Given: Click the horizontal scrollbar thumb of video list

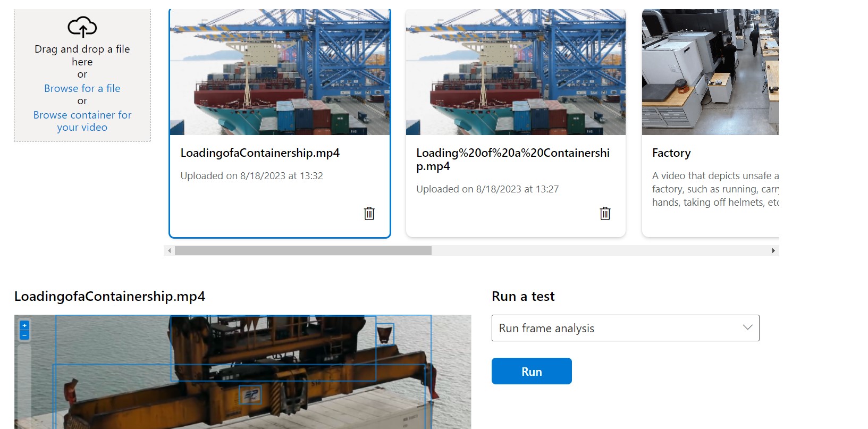Looking at the screenshot, I should (x=303, y=250).
